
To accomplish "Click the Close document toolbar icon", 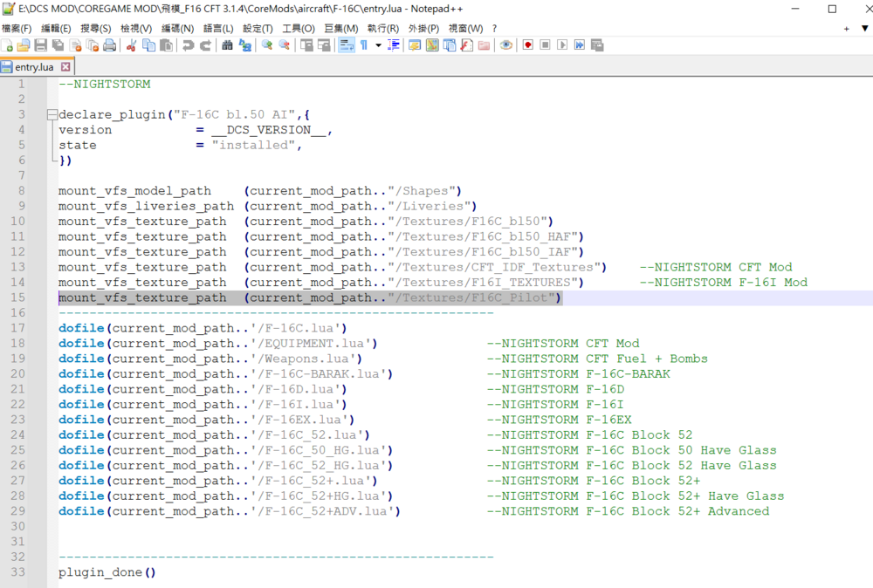I will pos(75,45).
